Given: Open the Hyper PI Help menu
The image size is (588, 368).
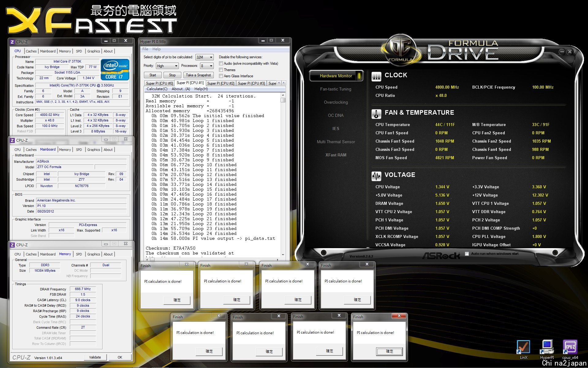Looking at the screenshot, I should pyautogui.click(x=156, y=49).
